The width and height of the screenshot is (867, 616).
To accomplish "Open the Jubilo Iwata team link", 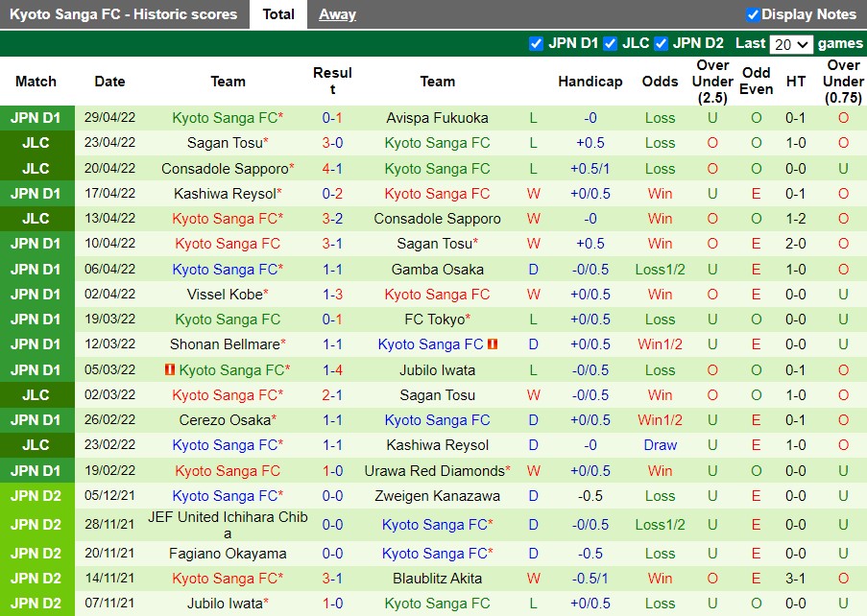I will 437,369.
